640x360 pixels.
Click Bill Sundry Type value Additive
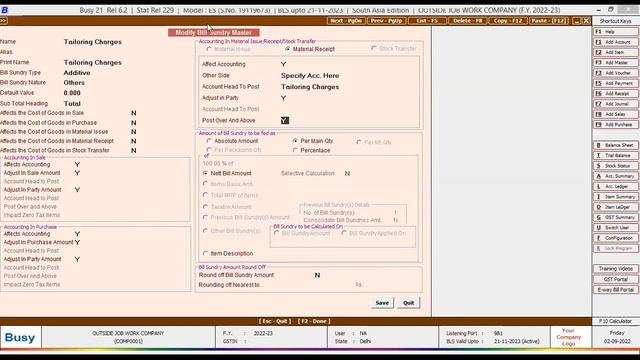click(x=77, y=73)
